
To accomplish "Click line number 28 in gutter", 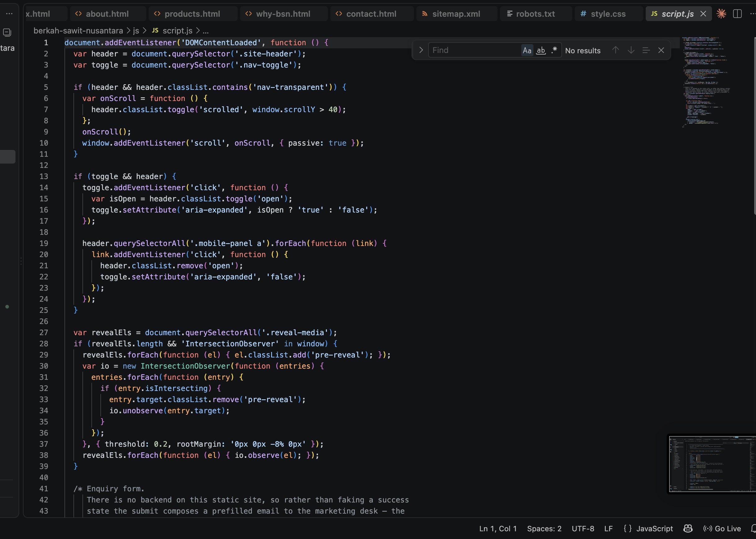I will [44, 344].
